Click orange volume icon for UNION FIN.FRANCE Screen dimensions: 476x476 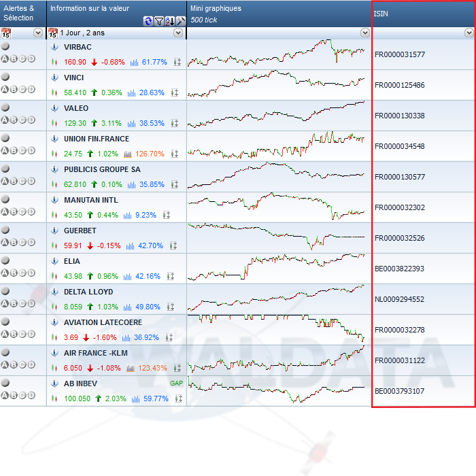coord(128,154)
